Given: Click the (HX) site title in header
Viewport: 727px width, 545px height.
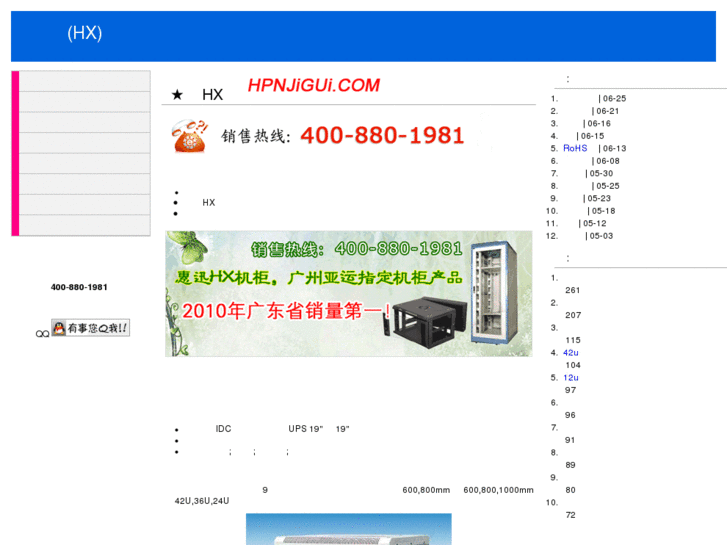Looking at the screenshot, I should coord(84,33).
